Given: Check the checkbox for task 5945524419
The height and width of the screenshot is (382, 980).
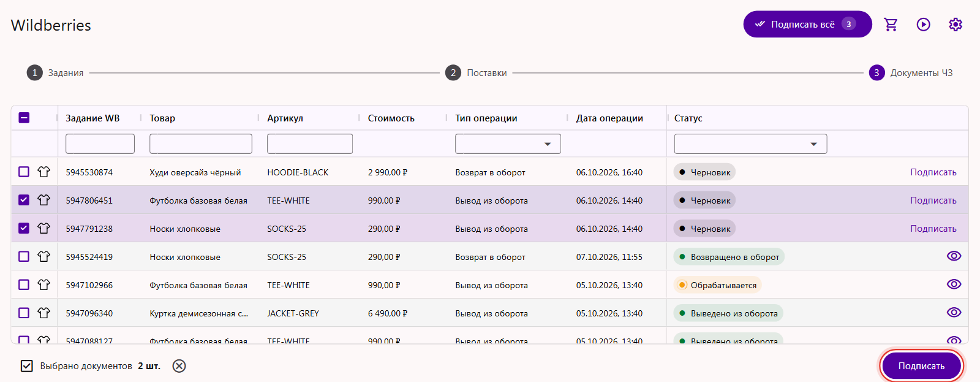Looking at the screenshot, I should (24, 256).
